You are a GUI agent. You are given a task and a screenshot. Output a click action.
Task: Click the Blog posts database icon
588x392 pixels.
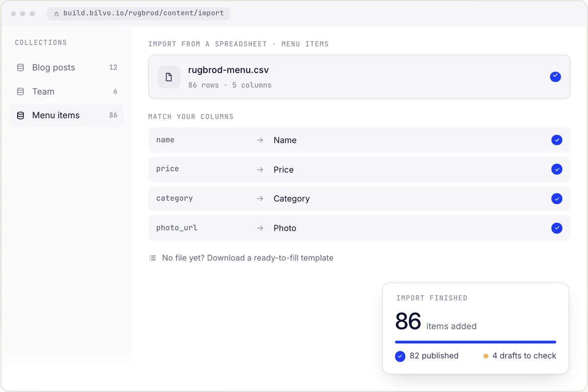click(21, 68)
